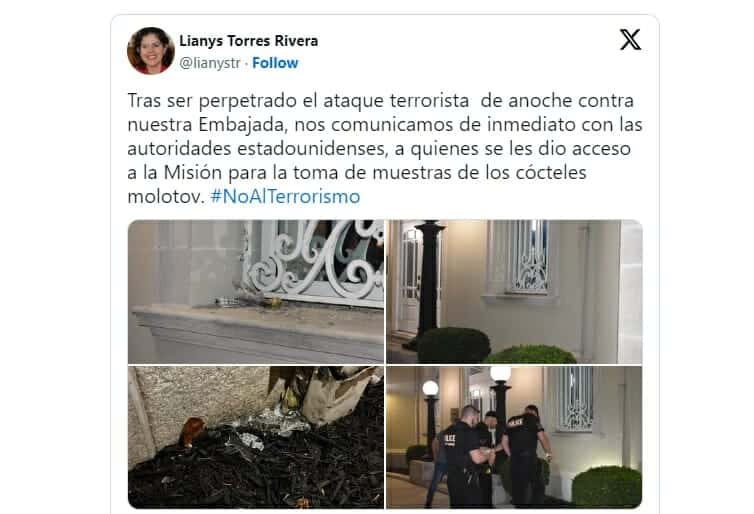Open the #NoAlTerrorismo hashtag

tap(285, 196)
